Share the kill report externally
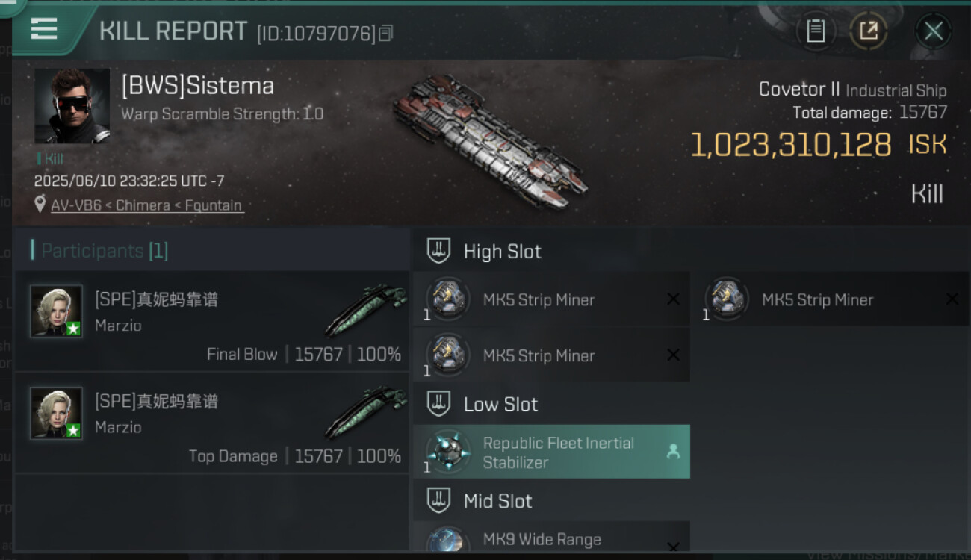This screenshot has height=560, width=971. [x=868, y=31]
